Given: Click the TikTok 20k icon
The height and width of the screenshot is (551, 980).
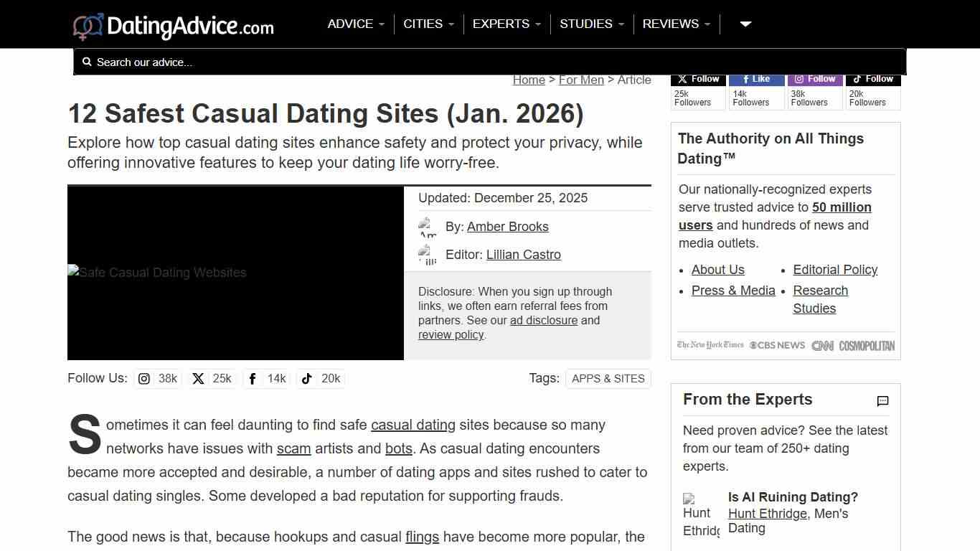Looking at the screenshot, I should (307, 378).
